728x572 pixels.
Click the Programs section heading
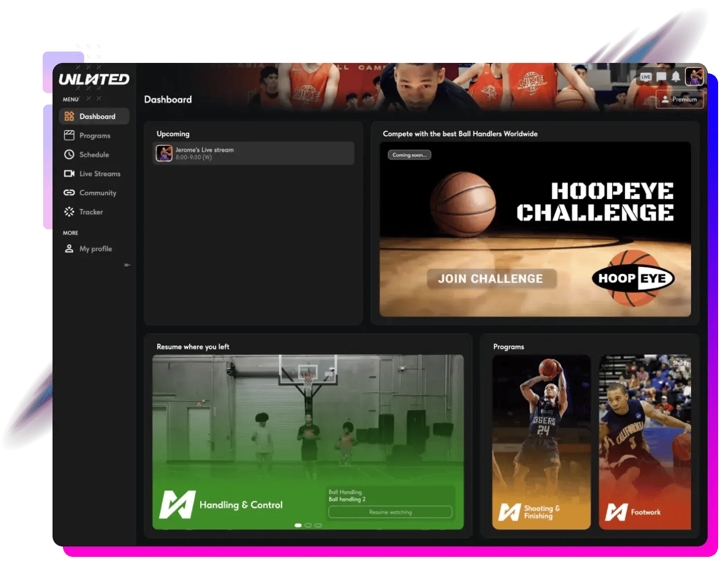click(509, 347)
